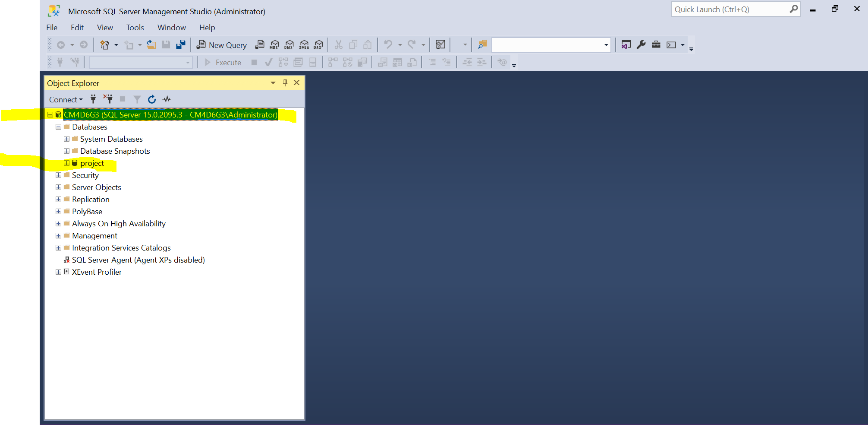The image size is (868, 425).
Task: Open the Window menu
Action: (171, 28)
